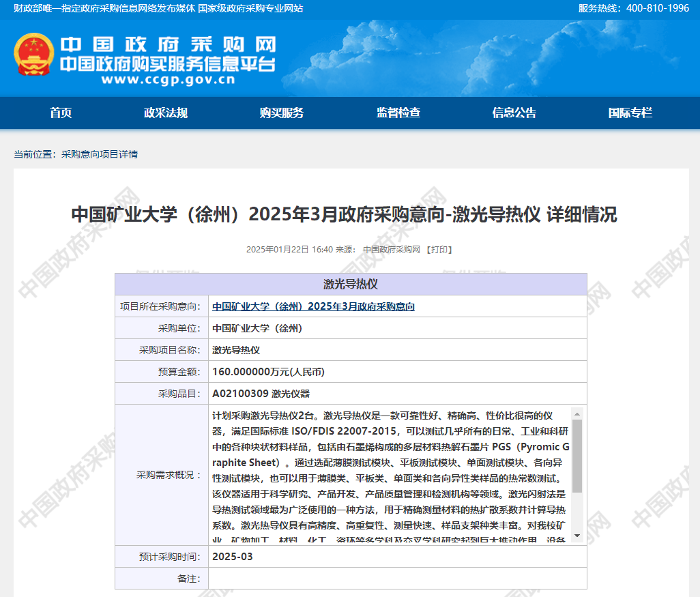The width and height of the screenshot is (700, 597).
Task: Click the 采购品目 label cell
Action: pos(162,394)
